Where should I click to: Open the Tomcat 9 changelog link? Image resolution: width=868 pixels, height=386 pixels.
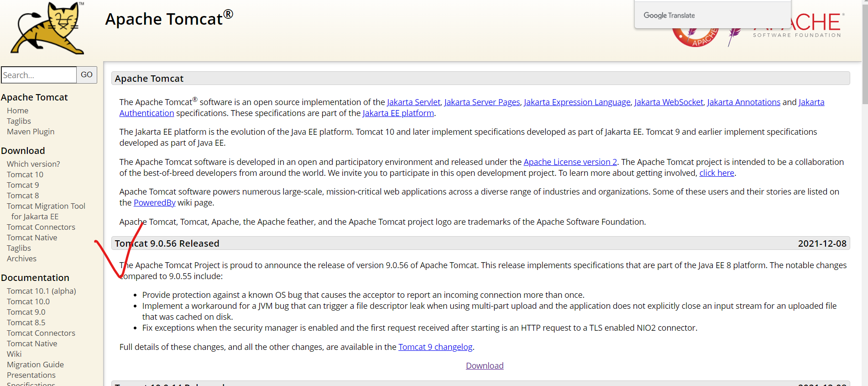tap(435, 347)
